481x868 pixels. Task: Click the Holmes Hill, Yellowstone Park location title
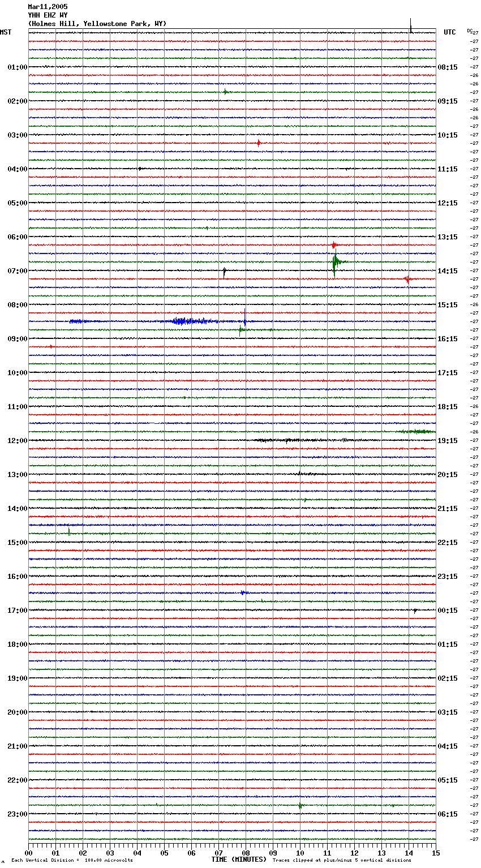(97, 24)
